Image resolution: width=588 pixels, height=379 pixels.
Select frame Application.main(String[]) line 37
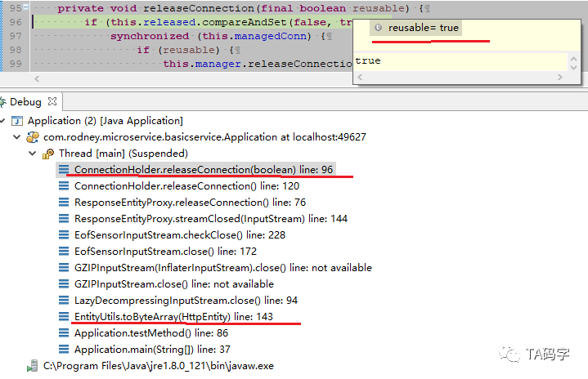coord(152,350)
